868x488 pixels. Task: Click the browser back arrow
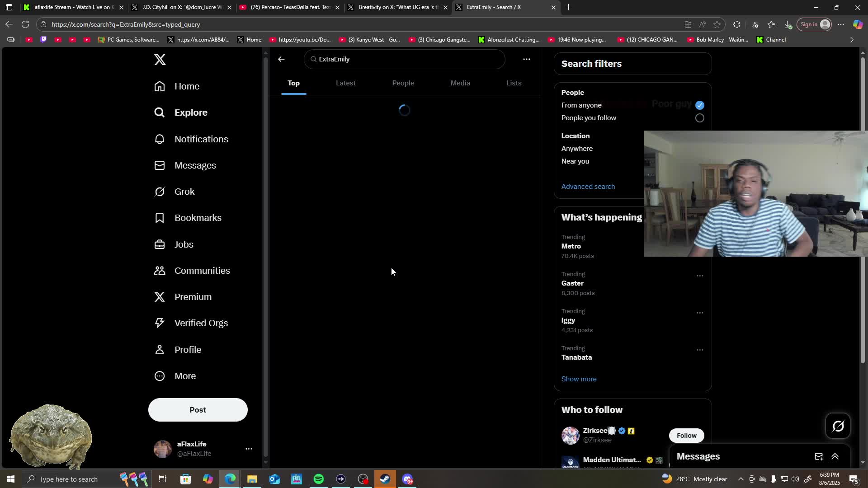pyautogui.click(x=9, y=24)
